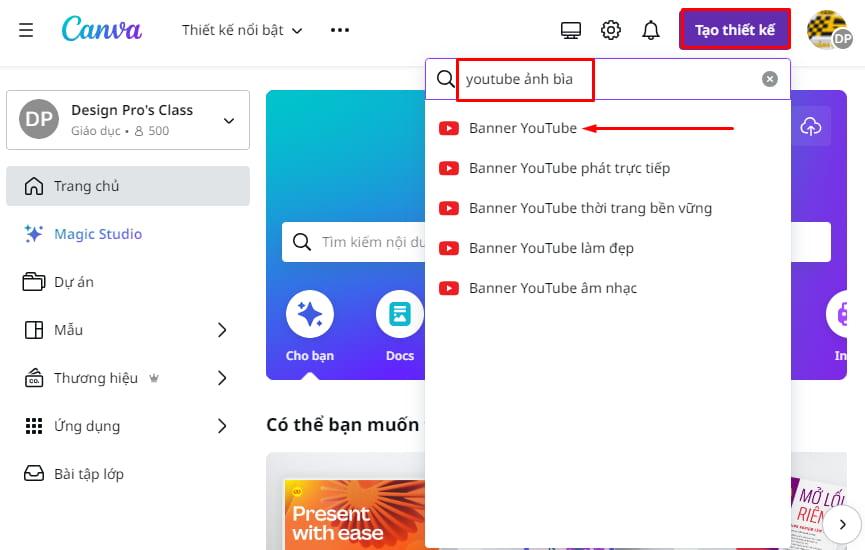The height and width of the screenshot is (550, 865).
Task: Click the Mẫu template layout icon
Action: [x=34, y=330]
